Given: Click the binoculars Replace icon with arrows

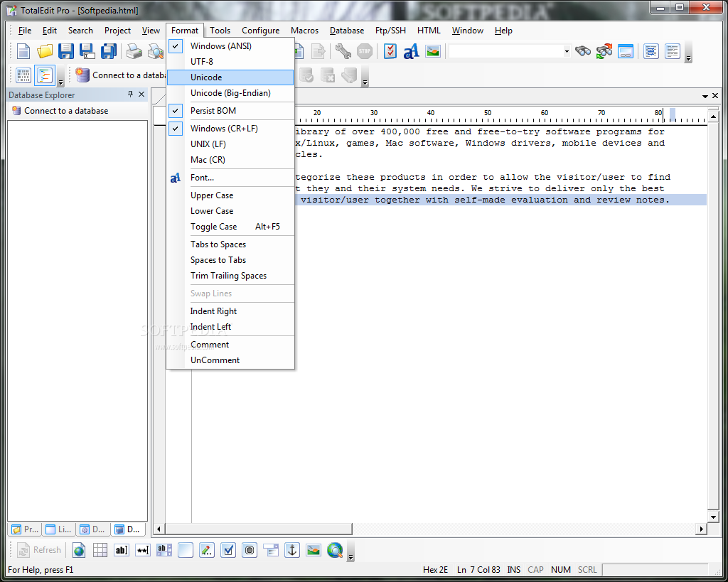Looking at the screenshot, I should [604, 51].
